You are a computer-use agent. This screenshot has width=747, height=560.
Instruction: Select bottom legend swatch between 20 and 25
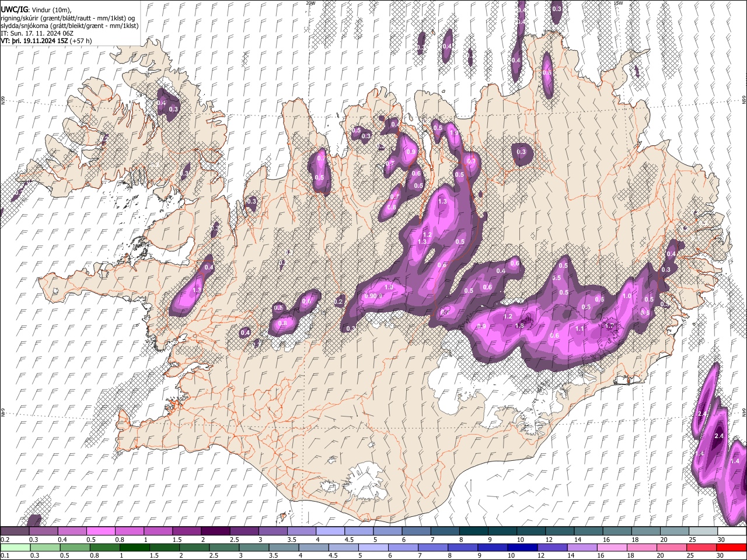point(672,547)
